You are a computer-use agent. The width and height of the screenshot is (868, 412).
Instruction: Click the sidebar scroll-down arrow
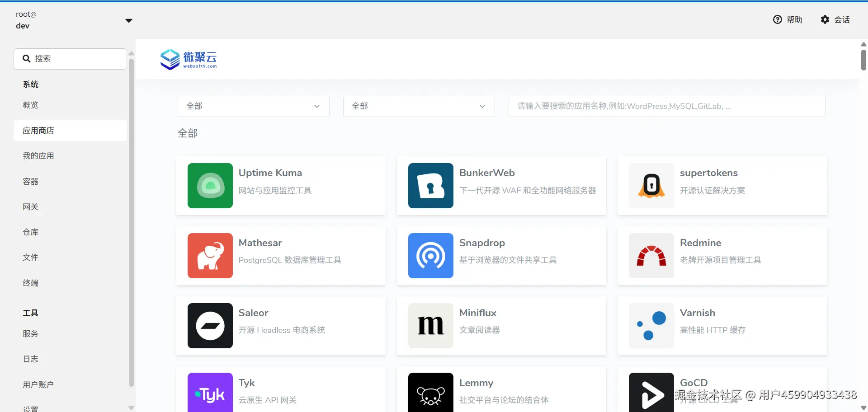(x=132, y=407)
